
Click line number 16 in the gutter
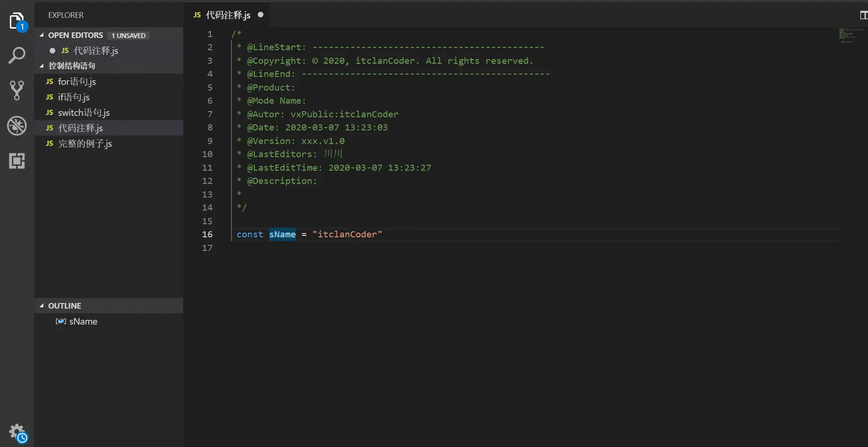pyautogui.click(x=207, y=235)
